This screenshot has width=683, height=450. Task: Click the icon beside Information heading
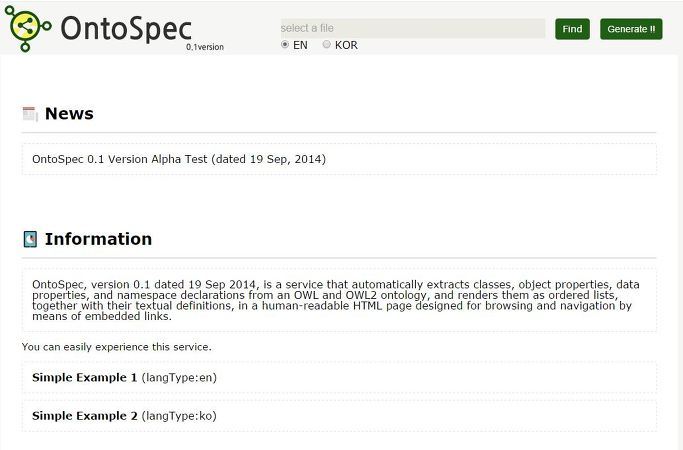click(30, 239)
